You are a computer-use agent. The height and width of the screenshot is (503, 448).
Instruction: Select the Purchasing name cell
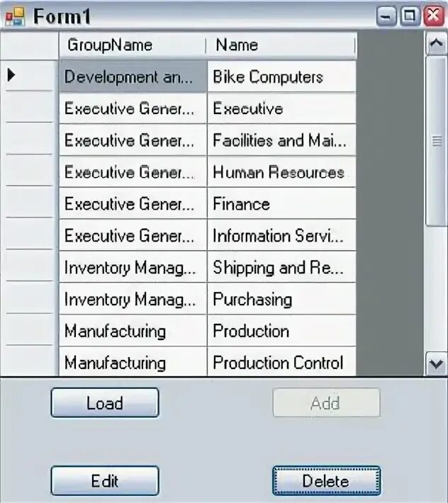coord(281,299)
